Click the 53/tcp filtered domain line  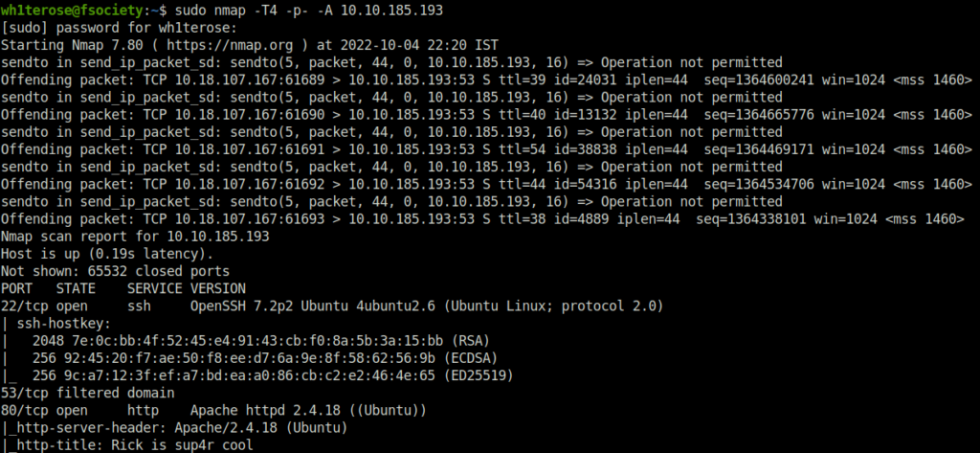[x=87, y=395]
